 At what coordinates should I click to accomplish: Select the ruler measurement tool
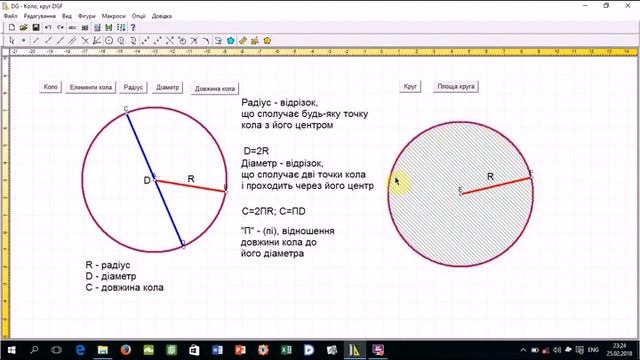click(x=243, y=40)
